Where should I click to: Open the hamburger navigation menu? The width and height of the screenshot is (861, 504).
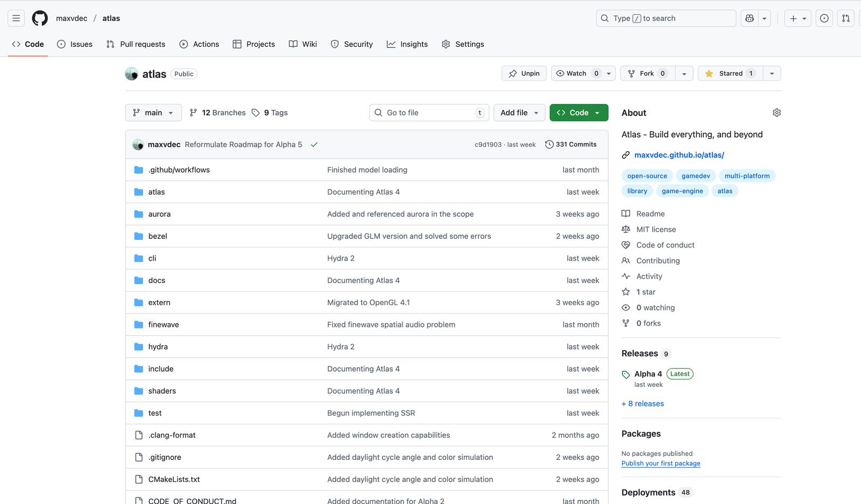[x=16, y=18]
